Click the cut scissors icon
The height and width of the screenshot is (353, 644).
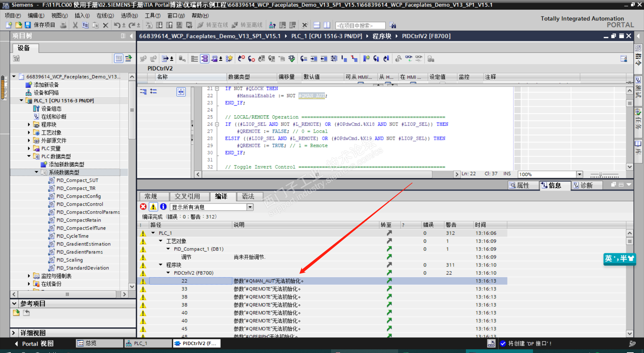[x=75, y=25]
